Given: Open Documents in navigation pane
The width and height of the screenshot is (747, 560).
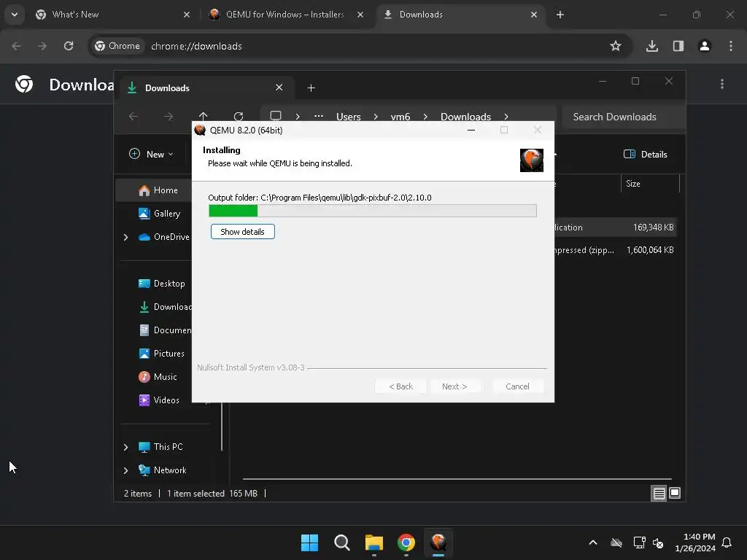Looking at the screenshot, I should [x=164, y=330].
